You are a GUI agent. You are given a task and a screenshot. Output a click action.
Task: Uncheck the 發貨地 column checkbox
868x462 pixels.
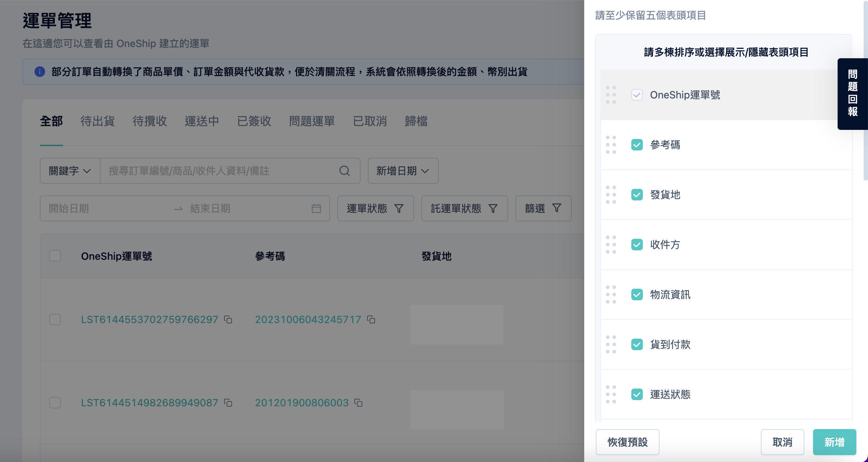click(637, 195)
